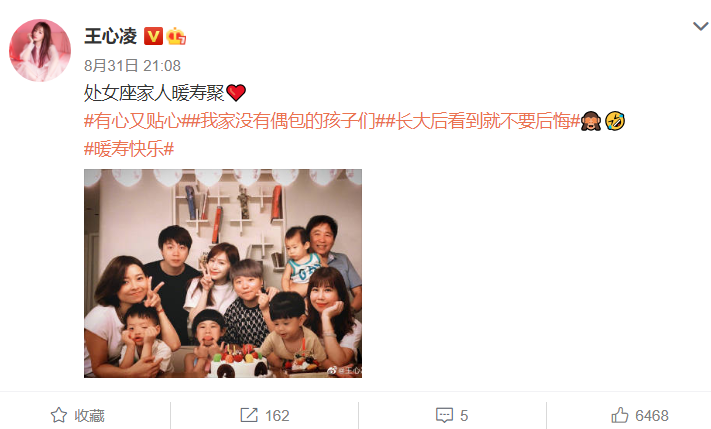This screenshot has height=429, width=711.
Task: Toggle the thumbs-up like icon
Action: 620,415
